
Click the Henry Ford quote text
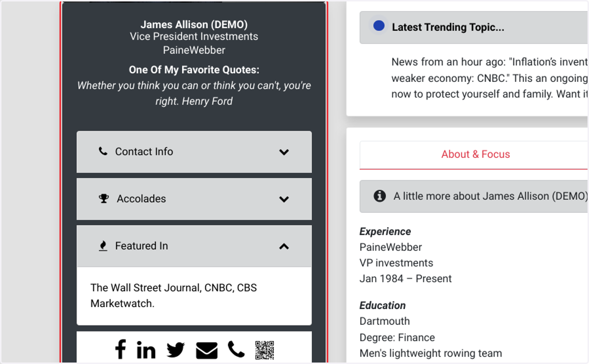point(194,93)
